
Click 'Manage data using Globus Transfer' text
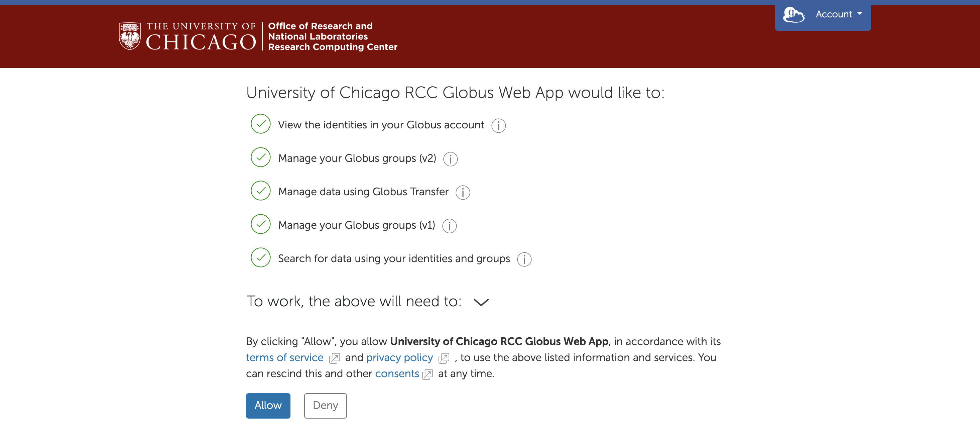(x=363, y=192)
